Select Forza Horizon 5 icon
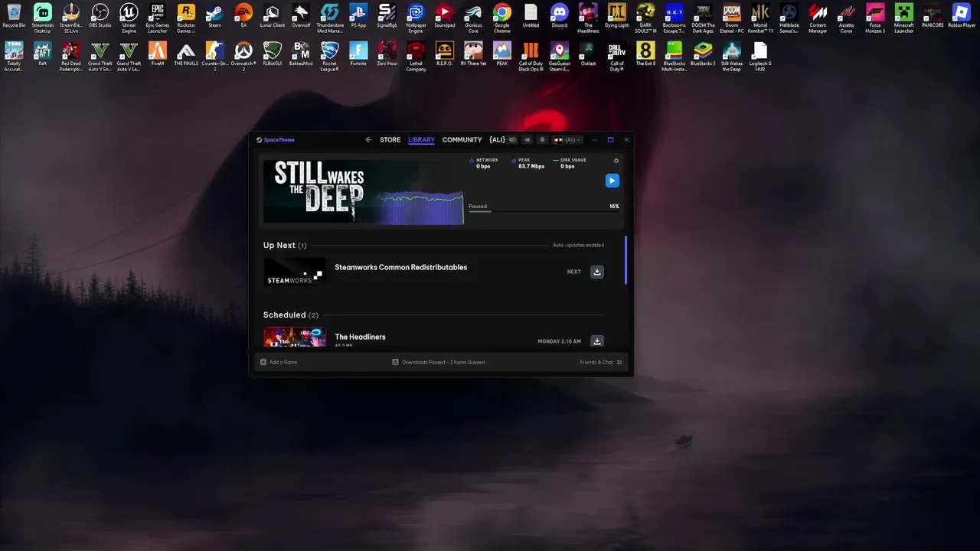 [875, 17]
